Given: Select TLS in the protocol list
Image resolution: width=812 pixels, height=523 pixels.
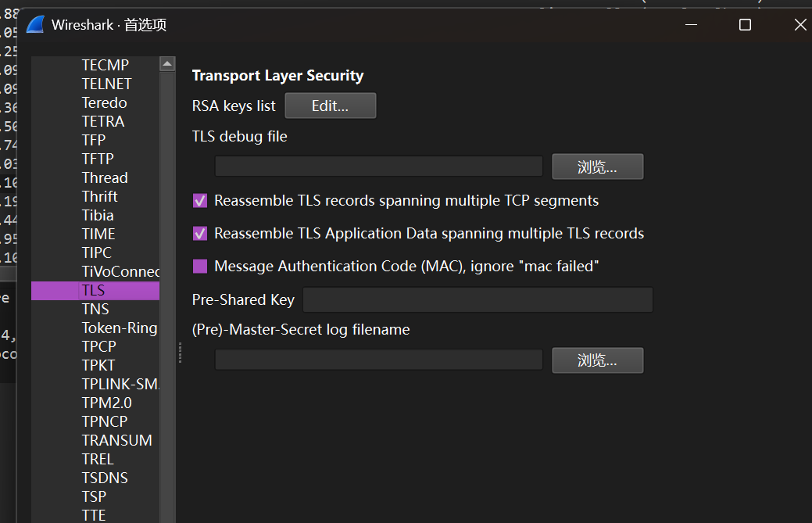Looking at the screenshot, I should (94, 290).
